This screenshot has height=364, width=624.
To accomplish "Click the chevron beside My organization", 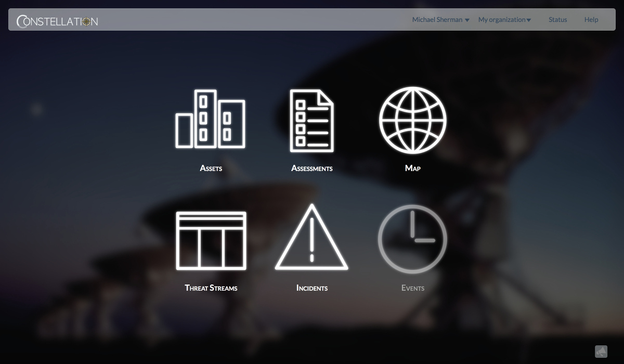I will click(x=529, y=20).
